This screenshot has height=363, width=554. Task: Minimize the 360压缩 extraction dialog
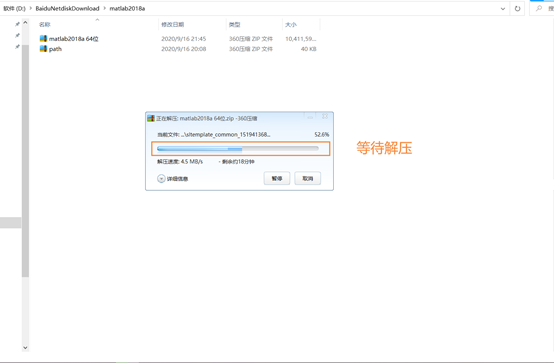310,117
